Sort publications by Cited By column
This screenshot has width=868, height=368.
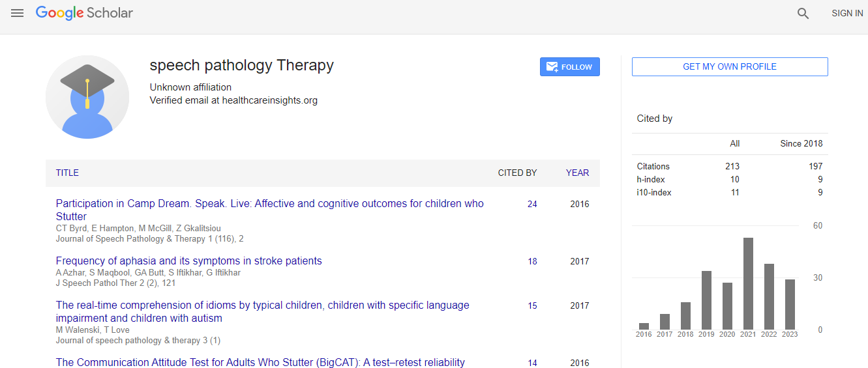click(517, 173)
